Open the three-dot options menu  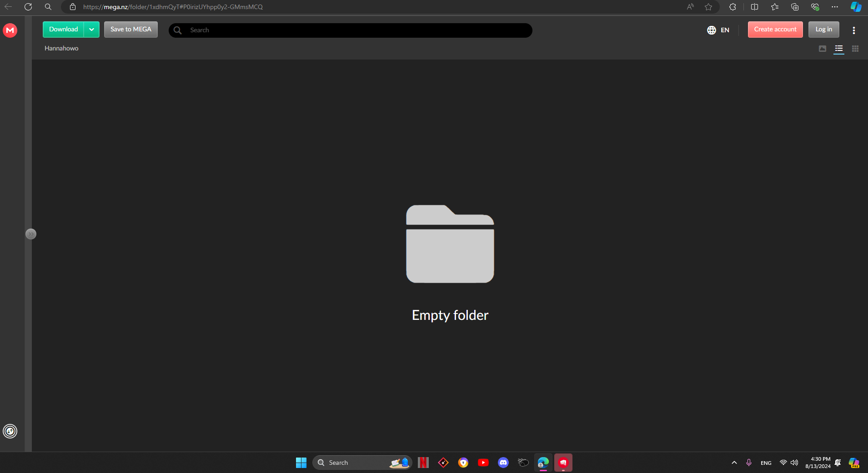853,30
